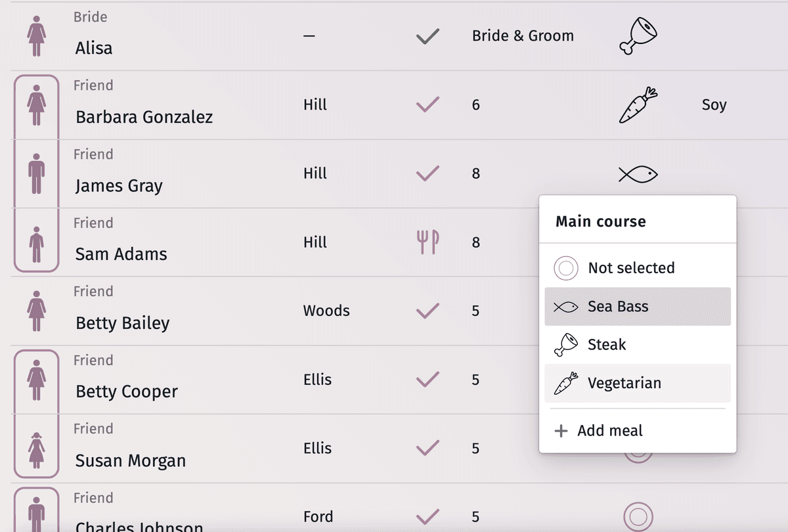This screenshot has height=532, width=788.
Task: Click the Bride & Groom table label
Action: [x=523, y=36]
